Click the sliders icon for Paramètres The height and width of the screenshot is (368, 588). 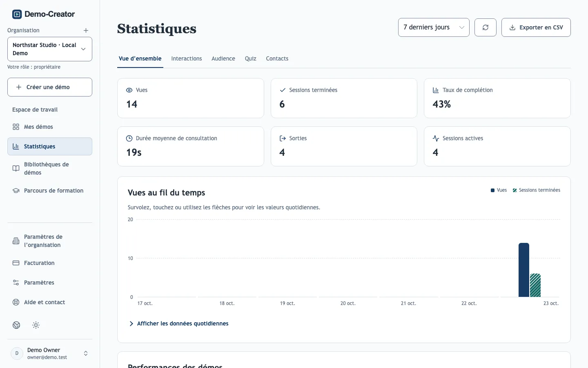tap(16, 283)
